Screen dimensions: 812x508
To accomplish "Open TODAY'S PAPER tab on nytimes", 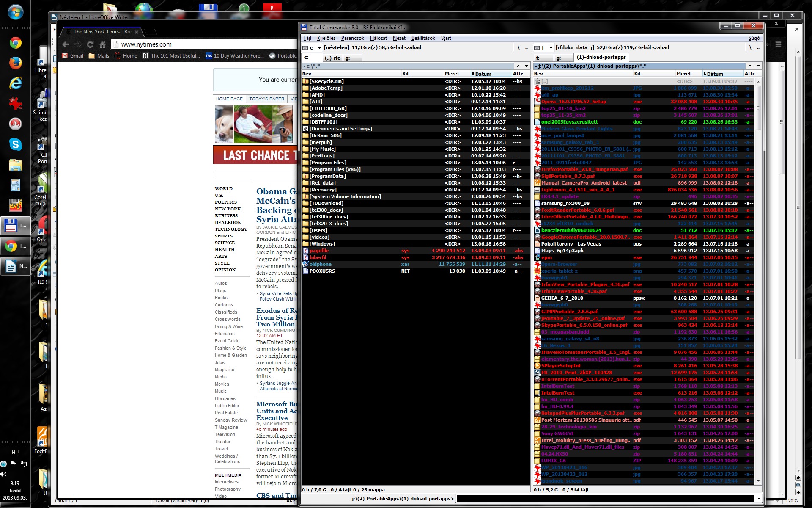I will [x=266, y=99].
